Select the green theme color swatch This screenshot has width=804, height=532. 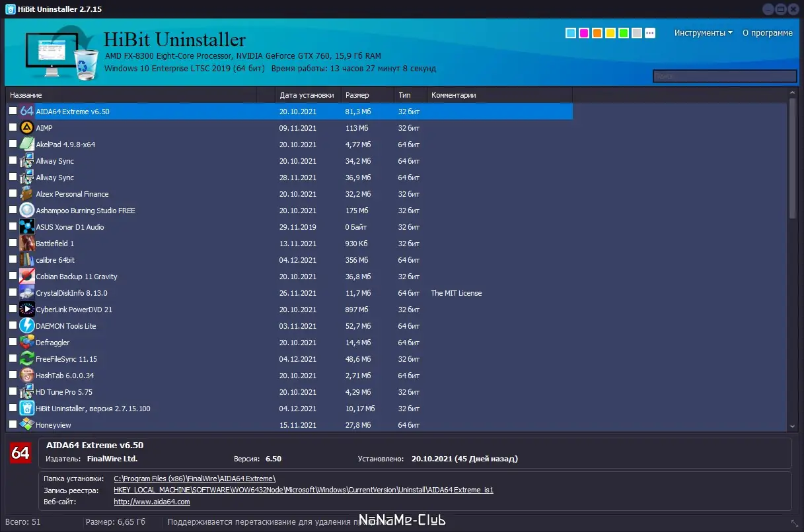[x=624, y=33]
